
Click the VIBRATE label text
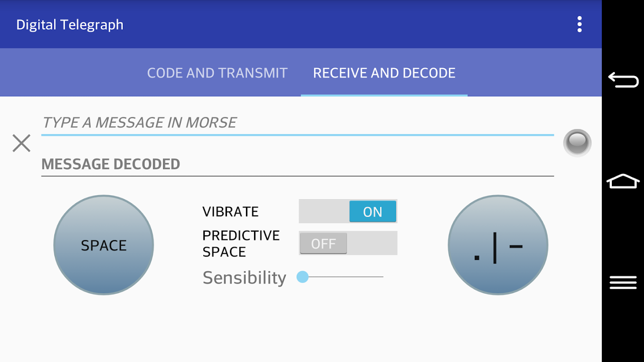coord(230,212)
